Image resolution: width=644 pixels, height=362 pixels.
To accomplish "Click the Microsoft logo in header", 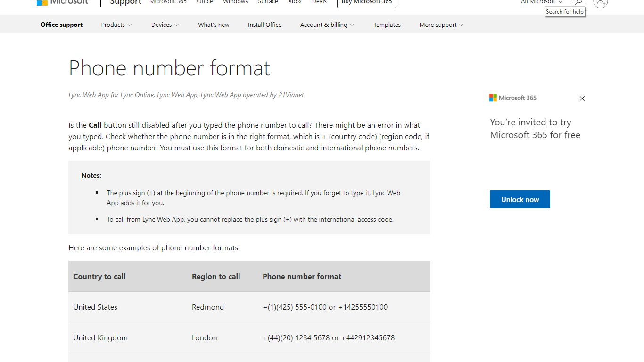I will pos(62,2).
